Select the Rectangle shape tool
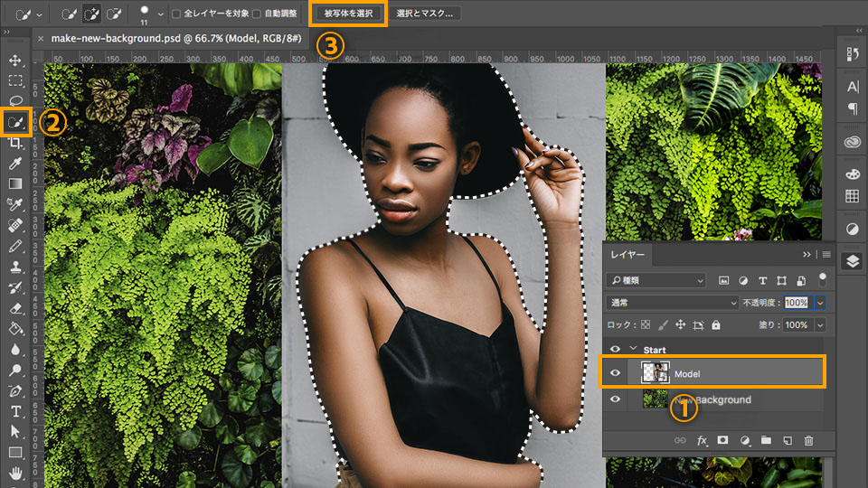Screen dimensions: 868x488 point(15,453)
